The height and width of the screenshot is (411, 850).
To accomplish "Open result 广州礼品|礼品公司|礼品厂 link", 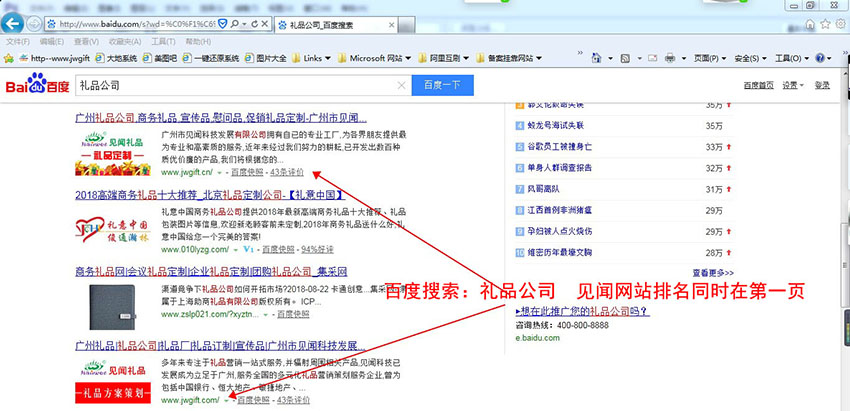I will (220, 345).
